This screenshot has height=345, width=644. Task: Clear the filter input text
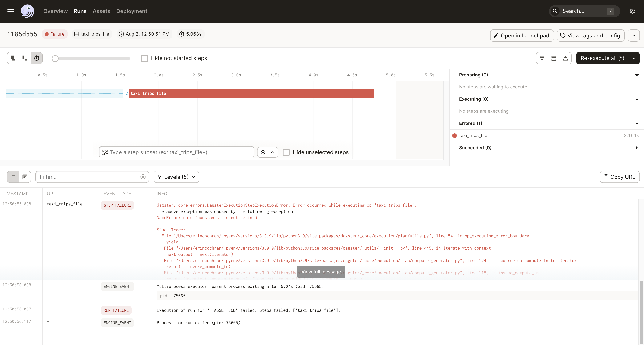(143, 177)
